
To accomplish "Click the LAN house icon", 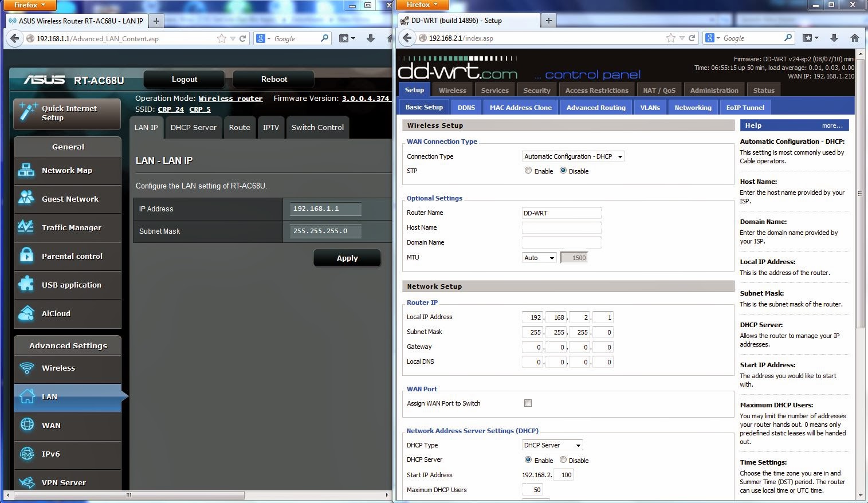I will coord(27,396).
